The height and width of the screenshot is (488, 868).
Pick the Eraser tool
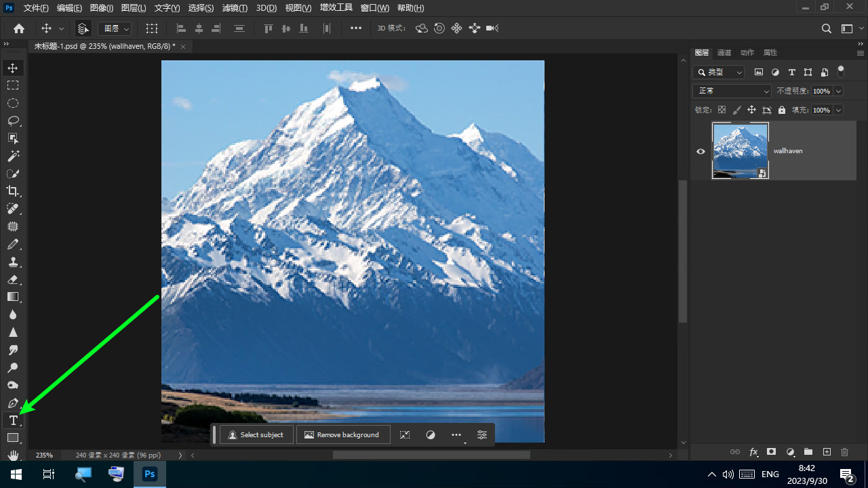(x=13, y=279)
